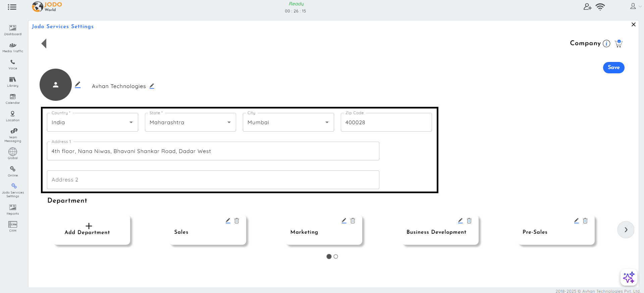The image size is (644, 293).
Task: Click the Jodo Services Settings title
Action: pos(63,26)
